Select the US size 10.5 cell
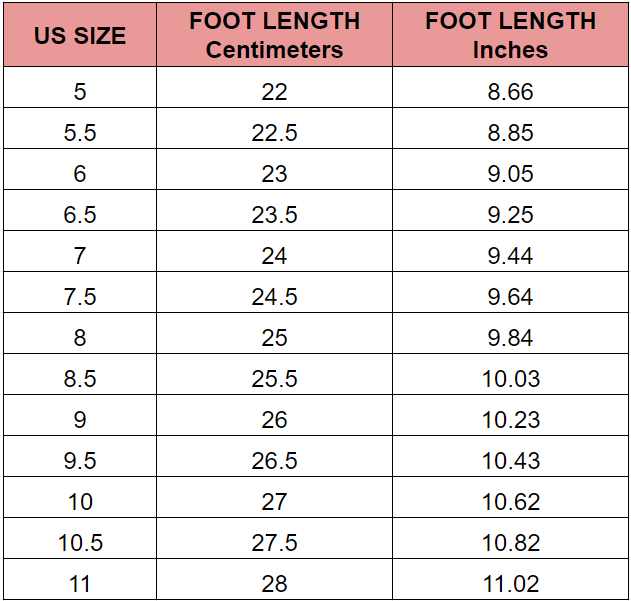 (80, 539)
